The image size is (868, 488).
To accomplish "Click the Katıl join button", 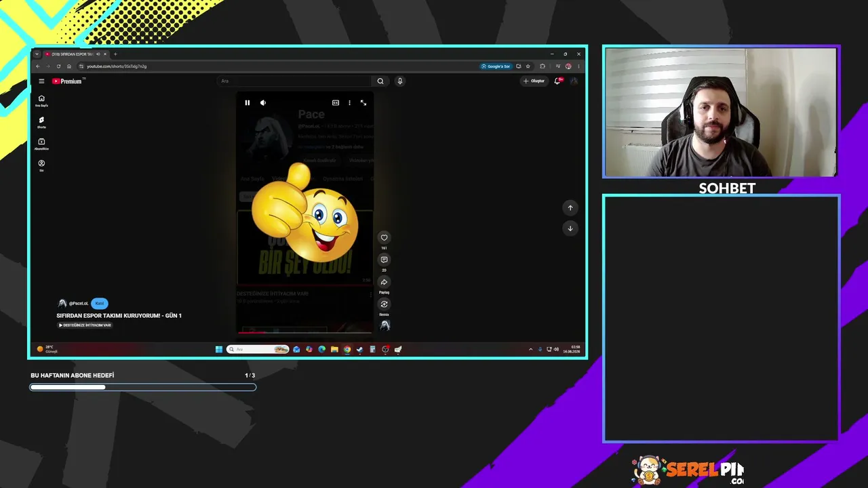I will pyautogui.click(x=99, y=304).
